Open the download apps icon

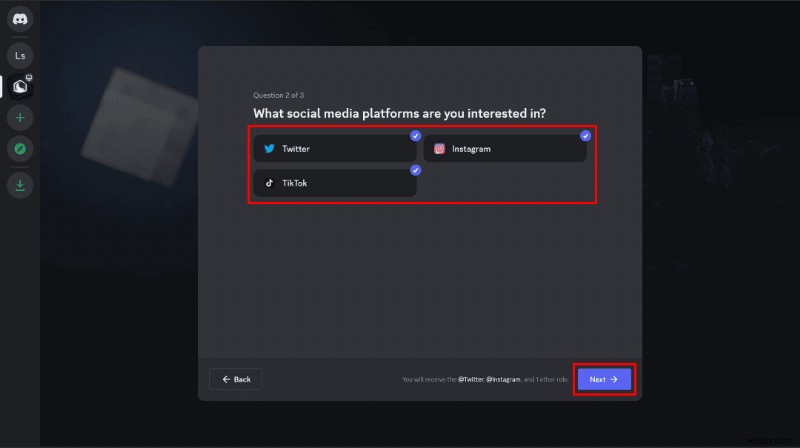pyautogui.click(x=20, y=185)
